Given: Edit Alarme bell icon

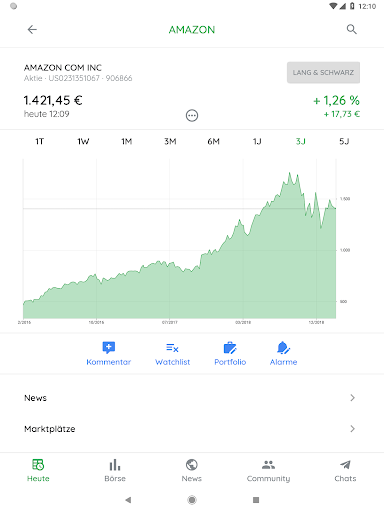Looking at the screenshot, I should click(283, 347).
